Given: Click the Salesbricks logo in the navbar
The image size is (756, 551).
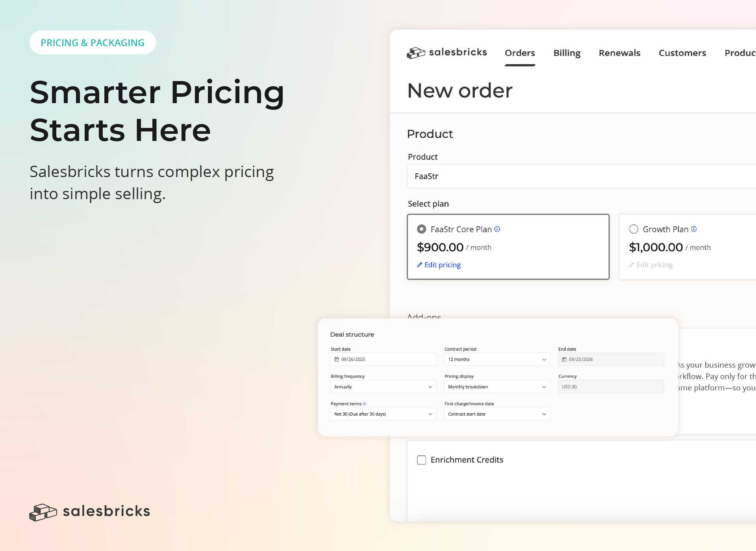Looking at the screenshot, I should pyautogui.click(x=447, y=52).
